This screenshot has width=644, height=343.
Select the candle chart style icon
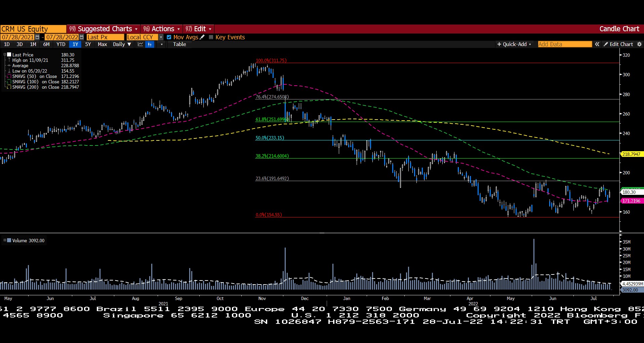click(150, 44)
